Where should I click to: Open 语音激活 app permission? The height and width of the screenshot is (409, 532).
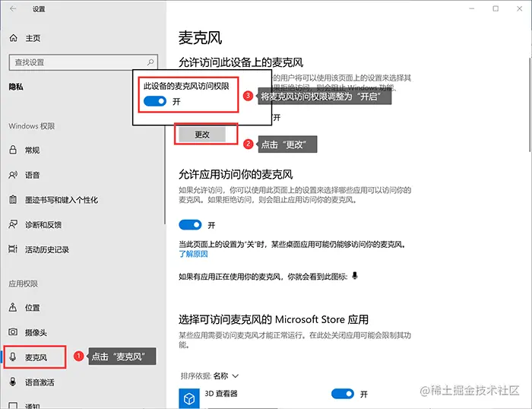click(40, 382)
